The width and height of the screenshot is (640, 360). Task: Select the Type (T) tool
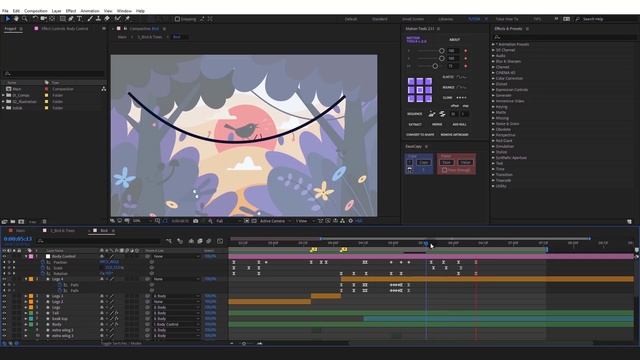(x=79, y=19)
